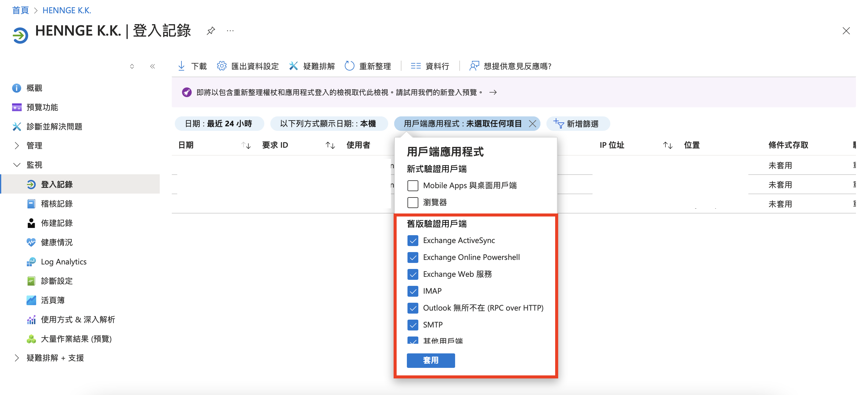This screenshot has height=395, width=868.
Task: Click the 條件式存取 column header
Action: coord(788,145)
